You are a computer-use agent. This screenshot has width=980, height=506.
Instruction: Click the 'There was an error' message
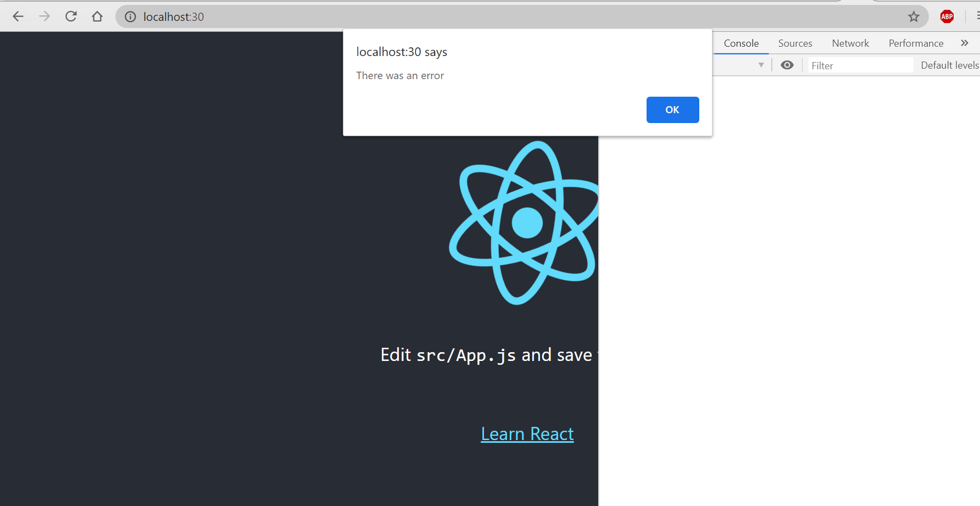click(400, 76)
